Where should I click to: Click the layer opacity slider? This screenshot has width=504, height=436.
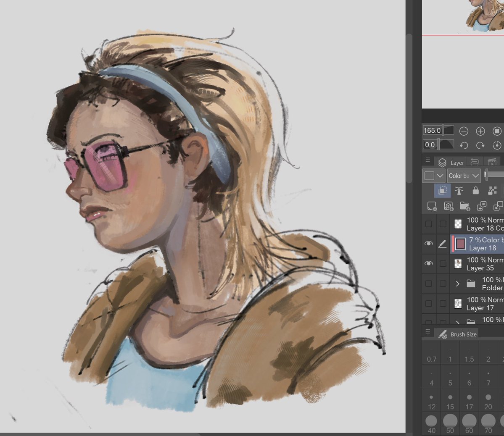tap(494, 175)
